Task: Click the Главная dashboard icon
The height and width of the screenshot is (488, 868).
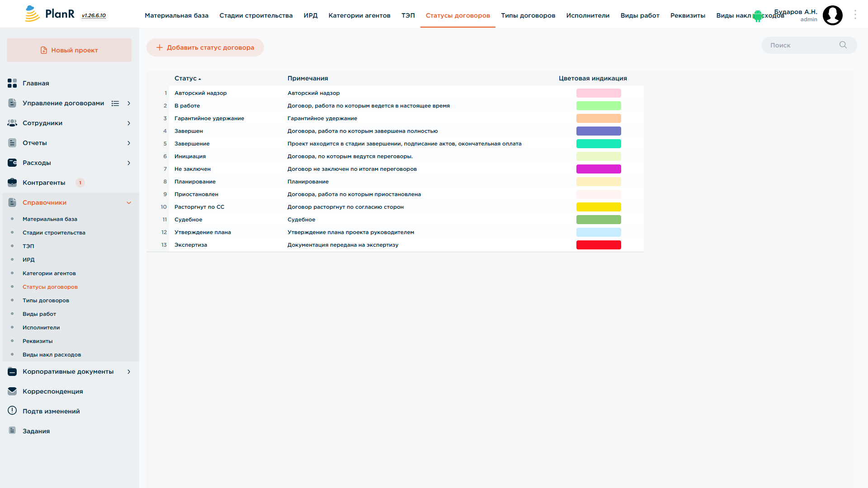Action: [x=12, y=83]
